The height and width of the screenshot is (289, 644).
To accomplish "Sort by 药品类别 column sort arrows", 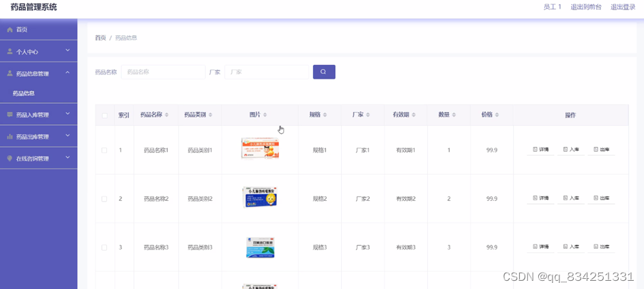I will tap(210, 115).
